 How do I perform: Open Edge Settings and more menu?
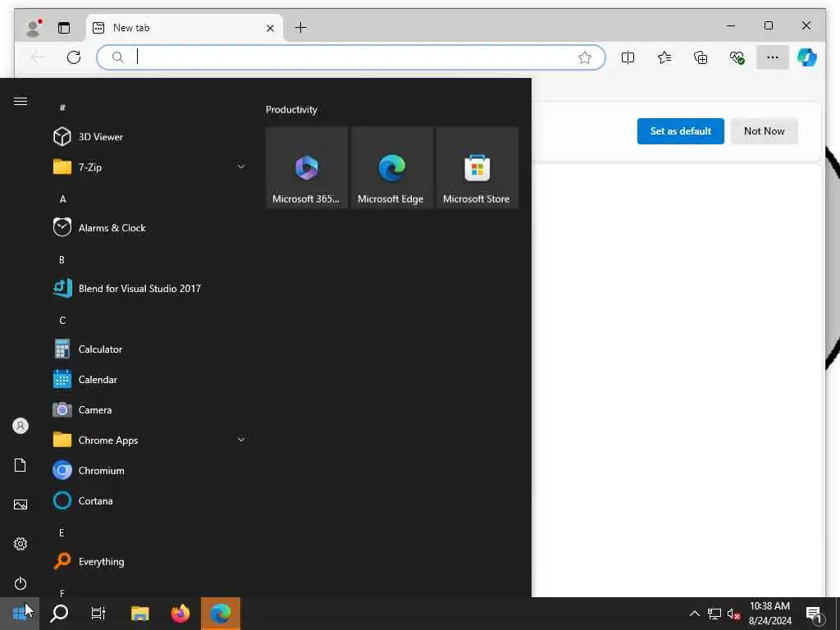tap(773, 57)
